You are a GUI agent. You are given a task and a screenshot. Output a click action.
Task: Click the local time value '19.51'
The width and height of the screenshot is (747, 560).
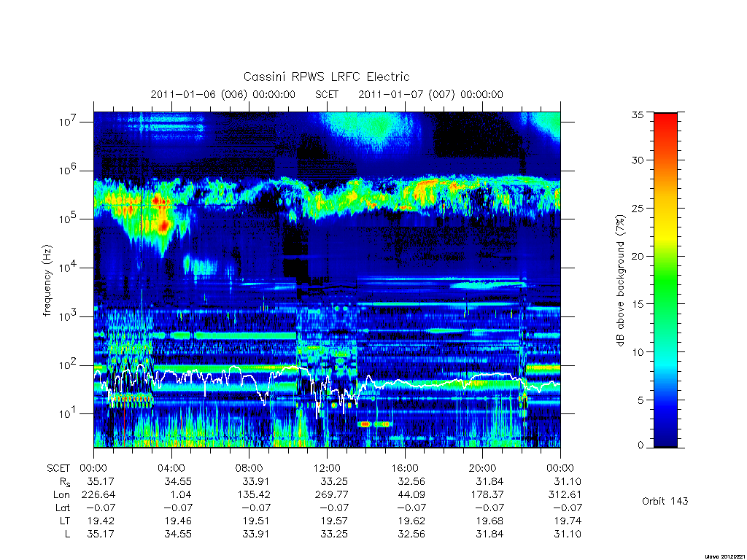256,521
